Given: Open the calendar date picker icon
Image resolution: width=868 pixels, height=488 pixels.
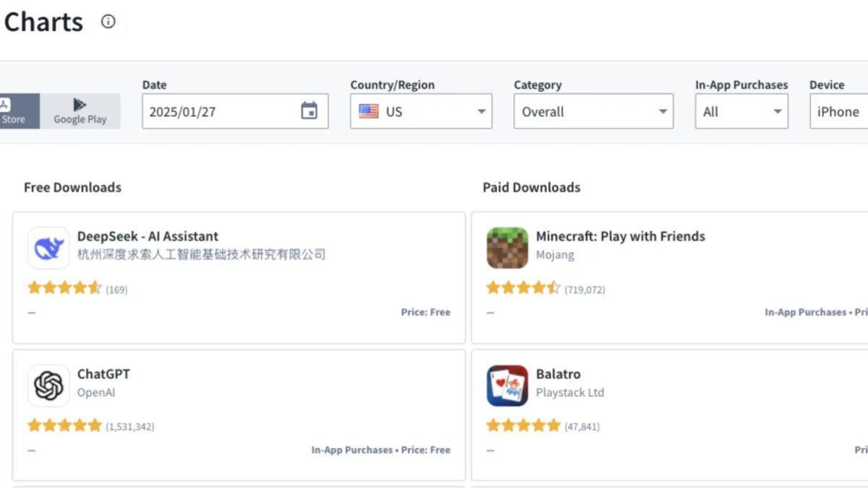Looking at the screenshot, I should click(x=309, y=111).
